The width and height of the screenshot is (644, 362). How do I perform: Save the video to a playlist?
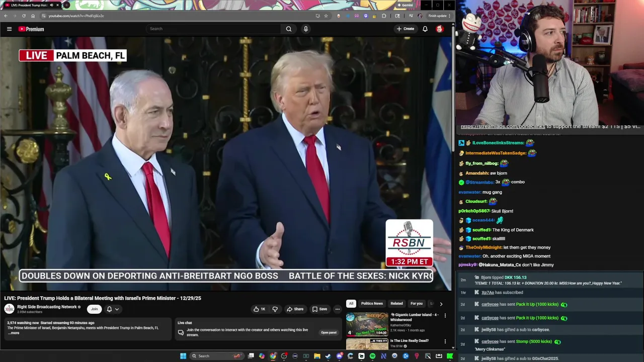pyautogui.click(x=319, y=309)
